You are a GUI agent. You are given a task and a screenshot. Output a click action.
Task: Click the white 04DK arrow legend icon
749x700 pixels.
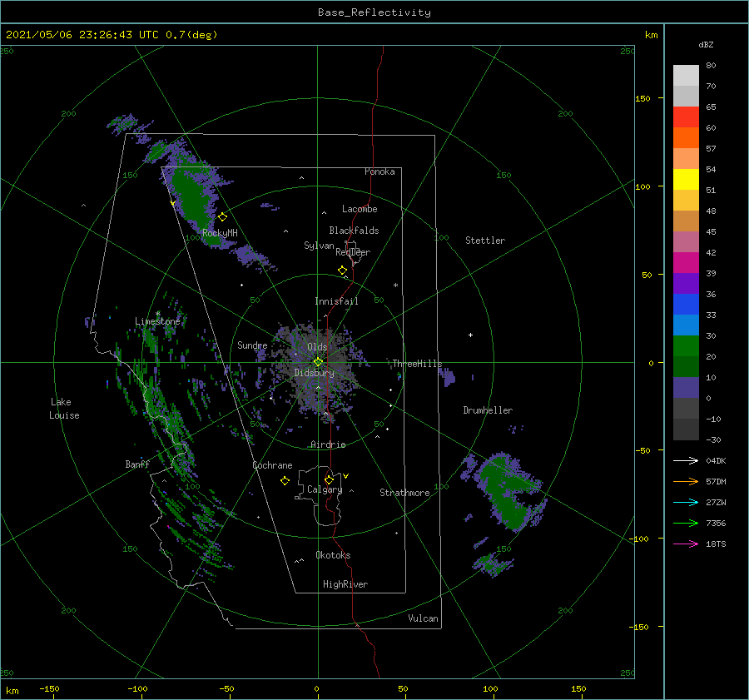click(x=686, y=460)
